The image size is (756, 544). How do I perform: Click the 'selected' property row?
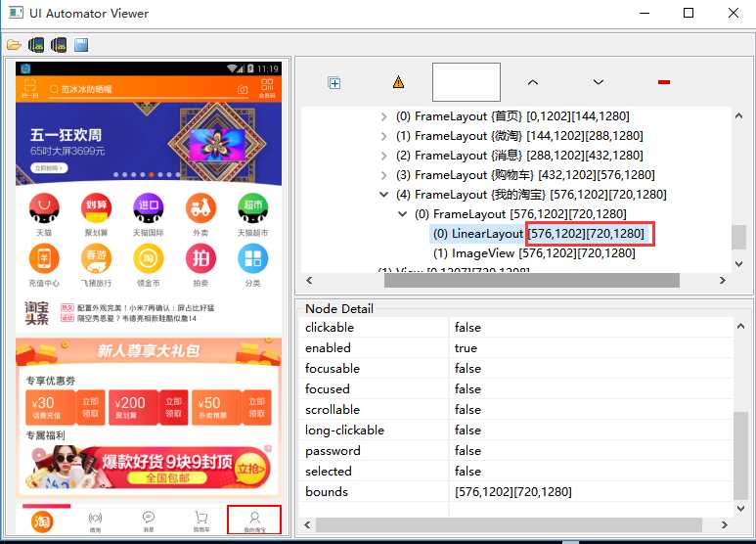coord(515,472)
